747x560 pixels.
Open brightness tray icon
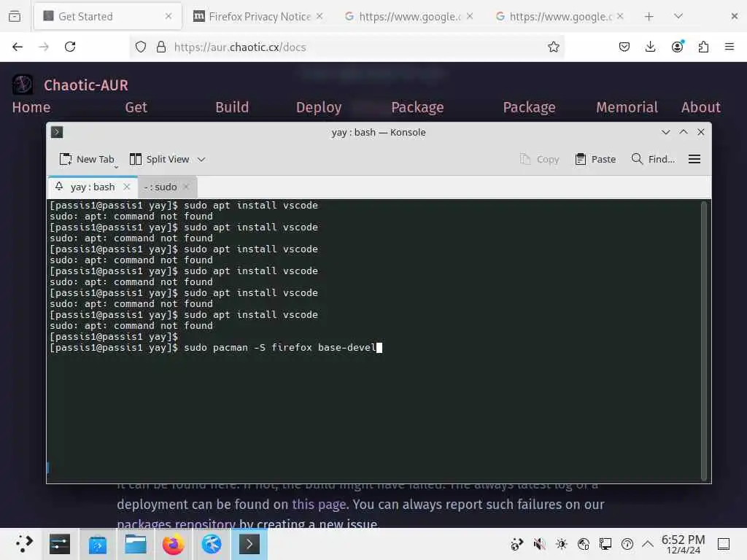(561, 544)
